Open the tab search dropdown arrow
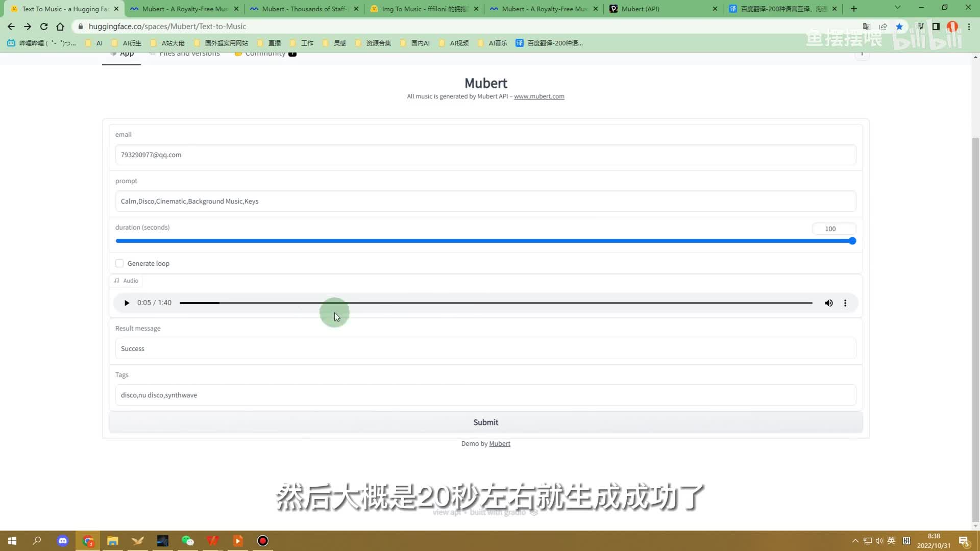 [897, 8]
